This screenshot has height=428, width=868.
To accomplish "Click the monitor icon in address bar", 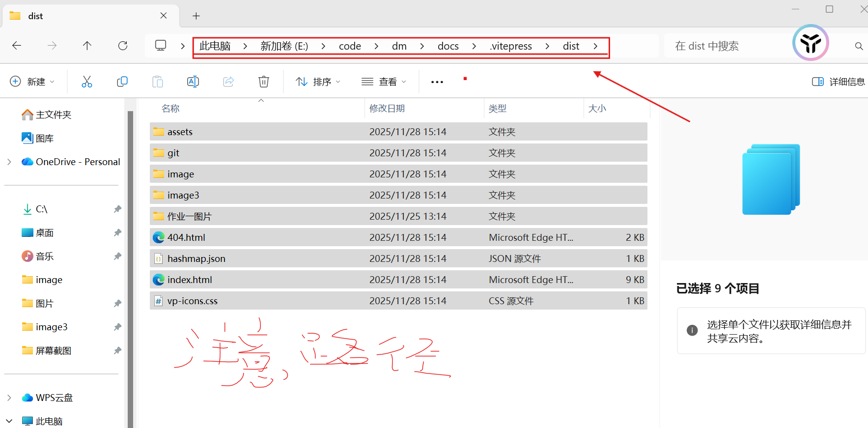I will click(161, 46).
